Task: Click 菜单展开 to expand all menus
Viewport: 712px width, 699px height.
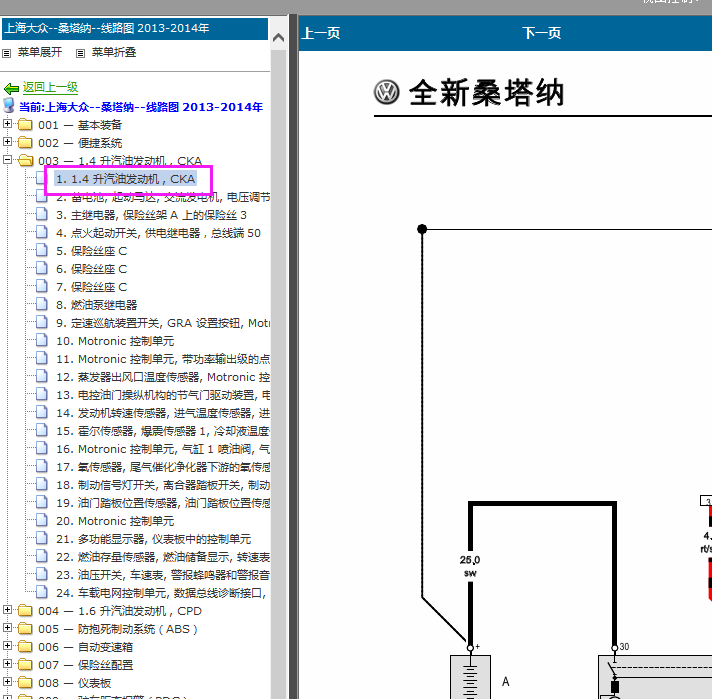Action: [40, 52]
